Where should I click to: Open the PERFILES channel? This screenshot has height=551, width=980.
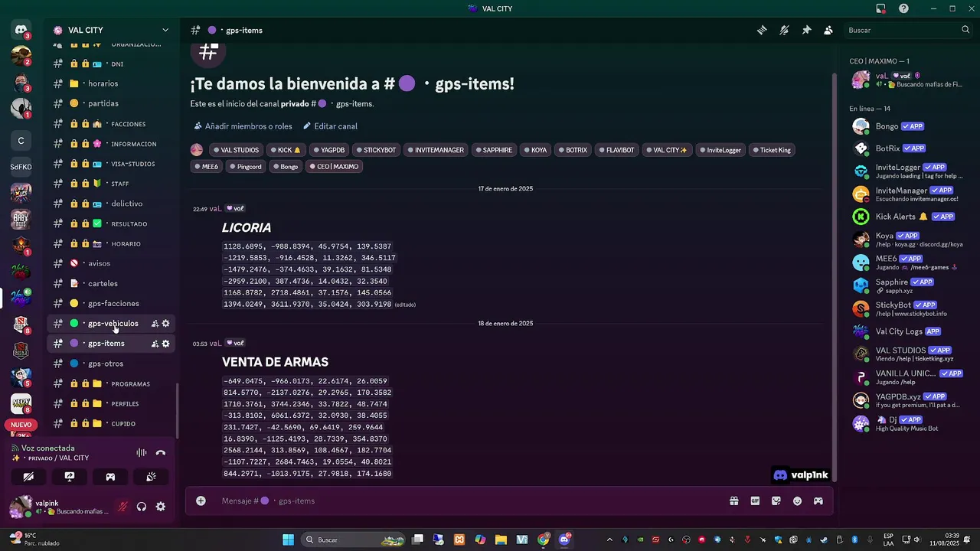point(111,403)
